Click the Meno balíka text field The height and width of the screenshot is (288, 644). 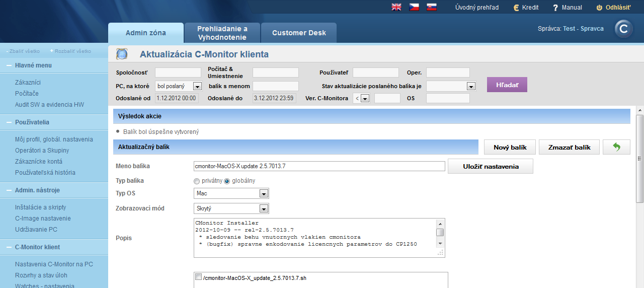319,166
